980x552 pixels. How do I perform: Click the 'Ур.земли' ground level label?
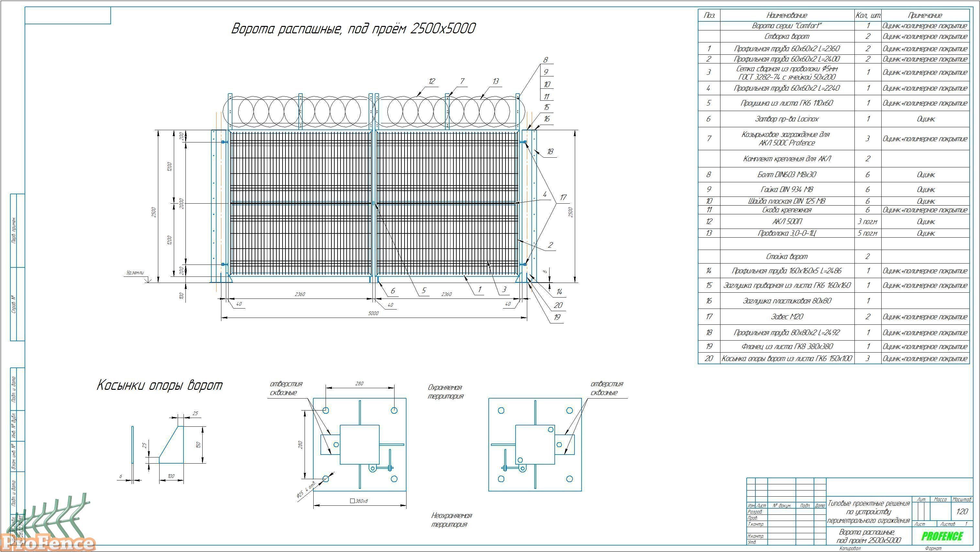[x=135, y=273]
